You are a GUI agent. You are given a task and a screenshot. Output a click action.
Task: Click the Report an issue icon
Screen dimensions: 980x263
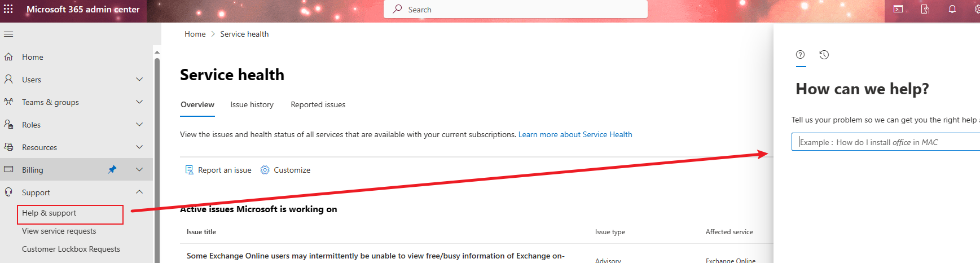point(190,170)
